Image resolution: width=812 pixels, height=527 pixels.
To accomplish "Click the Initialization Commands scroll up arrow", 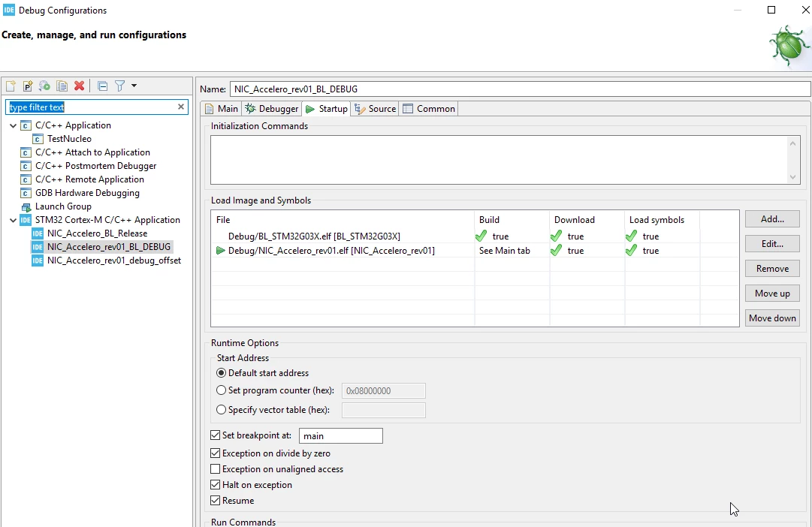I will click(x=792, y=143).
